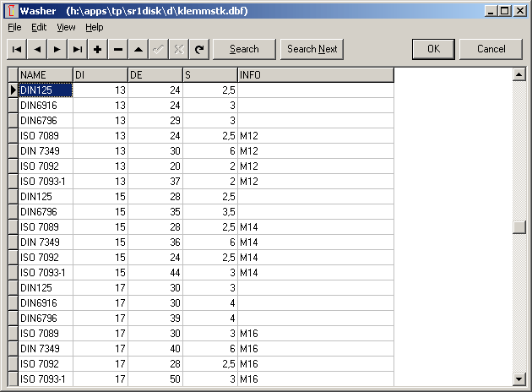Viewport: 532px width, 392px height.
Task: Open the File menu
Action: click(14, 27)
